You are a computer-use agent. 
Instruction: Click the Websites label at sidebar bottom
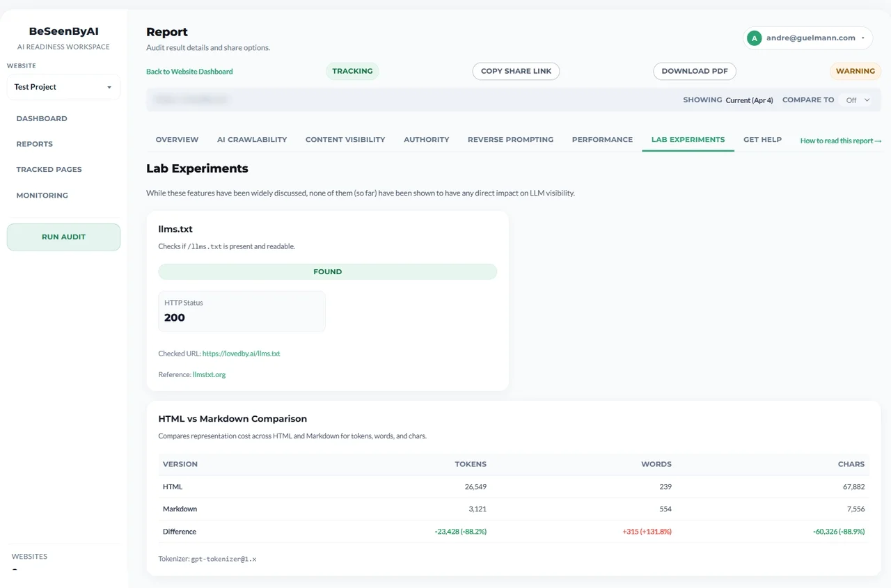(x=29, y=557)
